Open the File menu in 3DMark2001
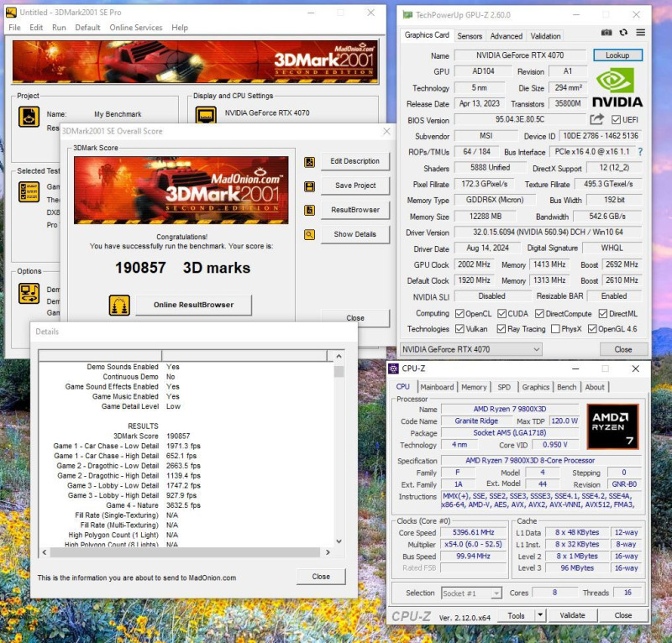 pyautogui.click(x=14, y=28)
